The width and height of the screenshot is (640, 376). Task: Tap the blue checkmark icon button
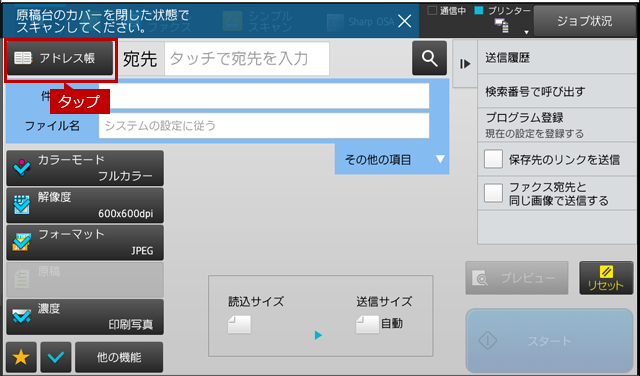[x=56, y=357]
